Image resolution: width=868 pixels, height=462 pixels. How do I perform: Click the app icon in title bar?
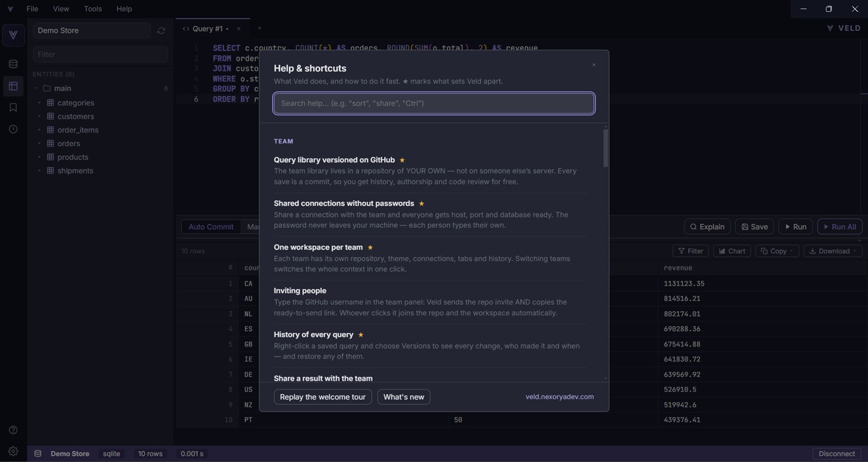(x=10, y=9)
